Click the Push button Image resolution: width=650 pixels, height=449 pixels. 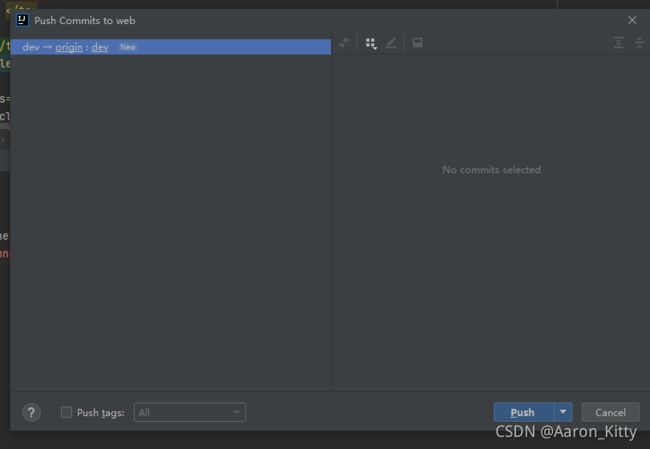click(524, 412)
